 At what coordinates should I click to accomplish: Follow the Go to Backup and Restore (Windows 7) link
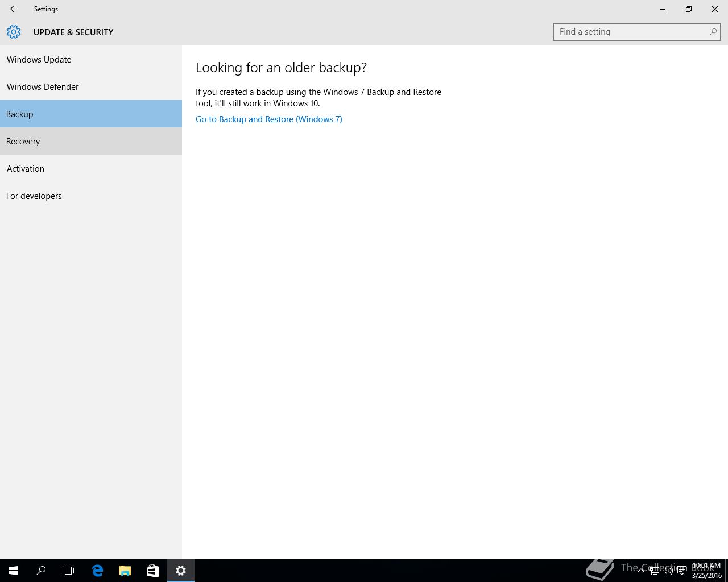269,119
